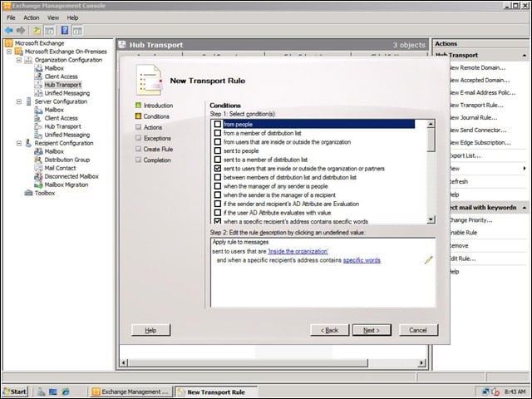
Task: Collapse the Server Configuration node
Action: (x=19, y=101)
